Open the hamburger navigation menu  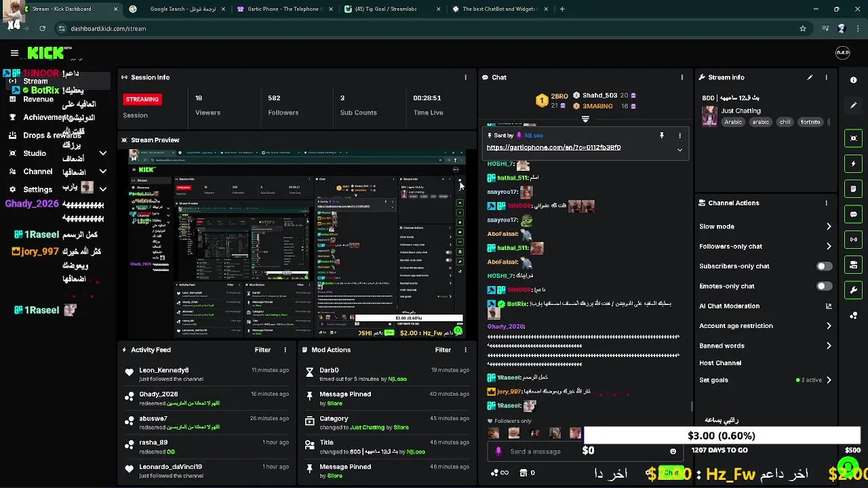click(x=14, y=53)
